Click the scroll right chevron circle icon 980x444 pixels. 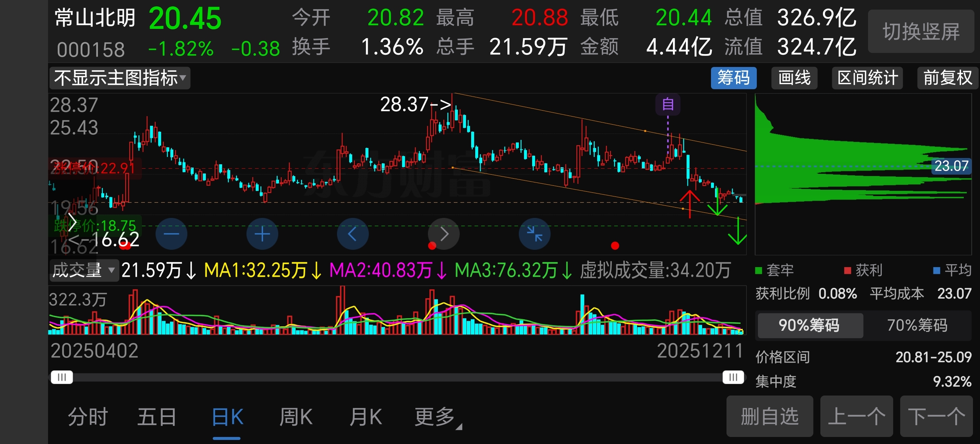pyautogui.click(x=443, y=234)
